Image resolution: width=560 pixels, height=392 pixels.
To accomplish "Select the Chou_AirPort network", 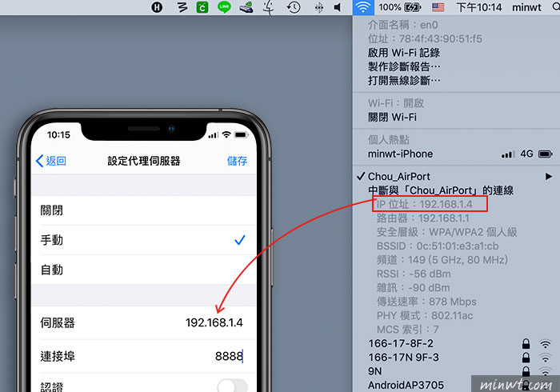I will click(x=399, y=176).
